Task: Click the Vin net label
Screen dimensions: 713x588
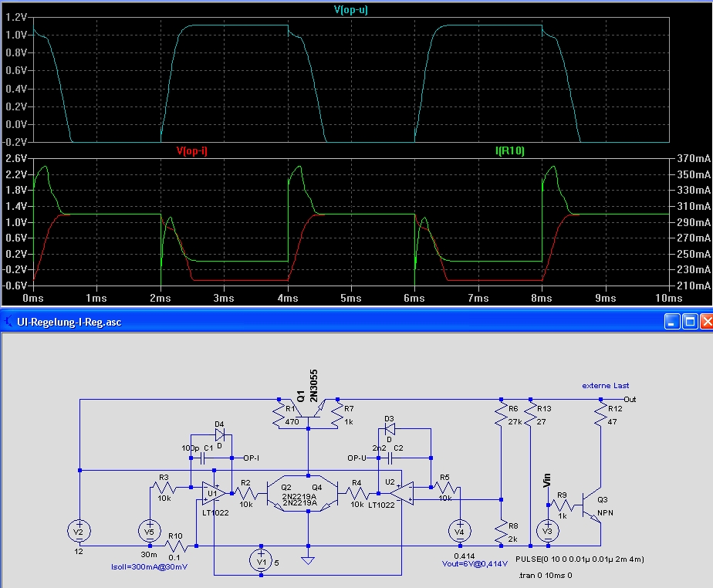Action: point(546,481)
